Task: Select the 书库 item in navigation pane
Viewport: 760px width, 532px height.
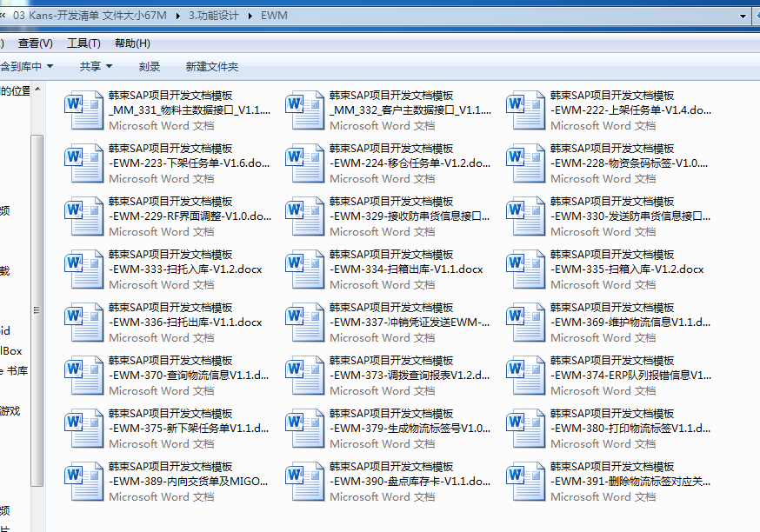Action: pyautogui.click(x=15, y=371)
